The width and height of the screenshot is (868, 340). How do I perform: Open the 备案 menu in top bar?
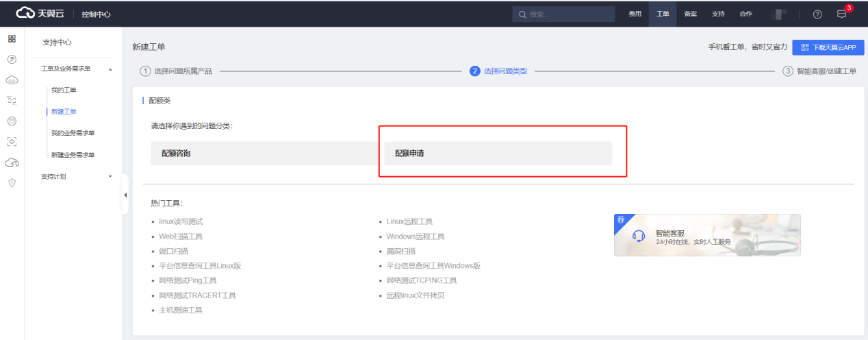pos(690,14)
